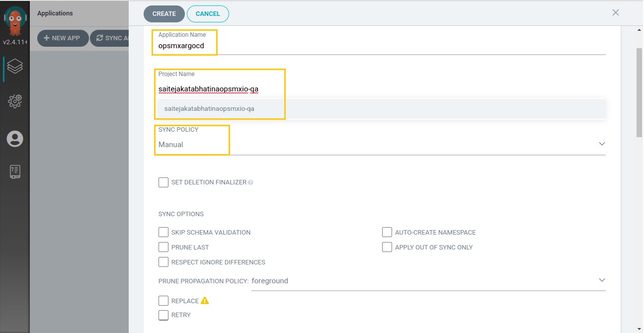Open Settings via the gears icon
The height and width of the screenshot is (333, 644).
pos(15,101)
